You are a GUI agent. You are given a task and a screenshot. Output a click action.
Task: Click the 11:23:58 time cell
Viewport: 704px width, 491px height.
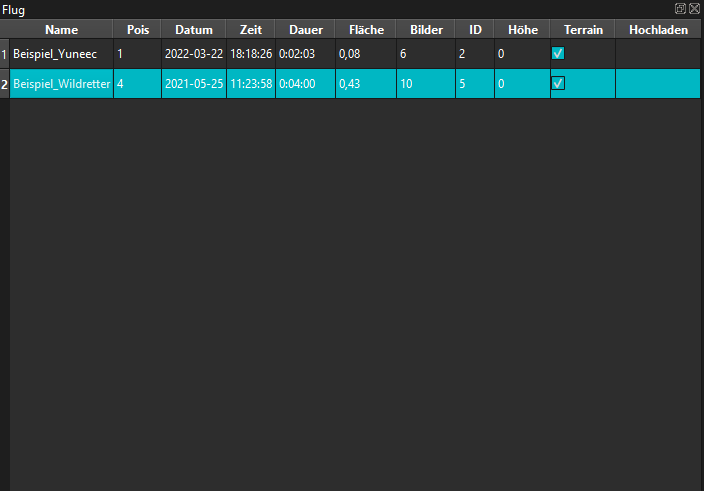251,84
